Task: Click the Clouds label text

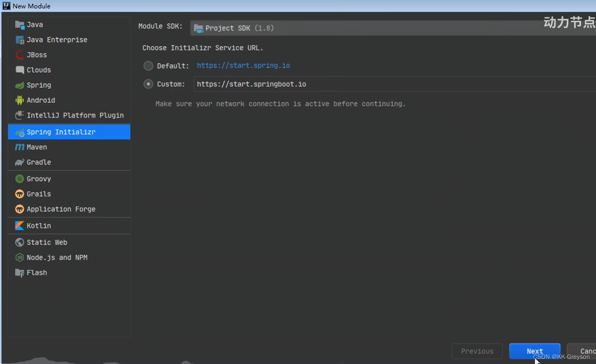Action: click(39, 70)
